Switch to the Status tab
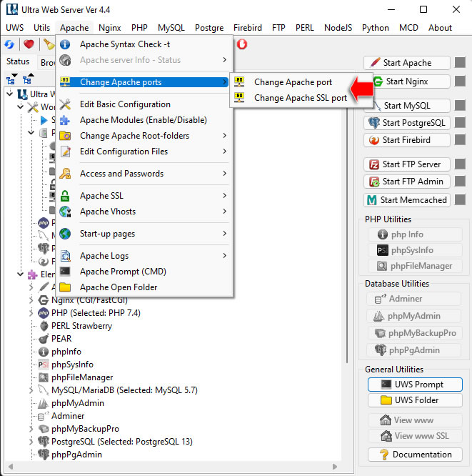This screenshot has height=476, width=472. pyautogui.click(x=18, y=61)
